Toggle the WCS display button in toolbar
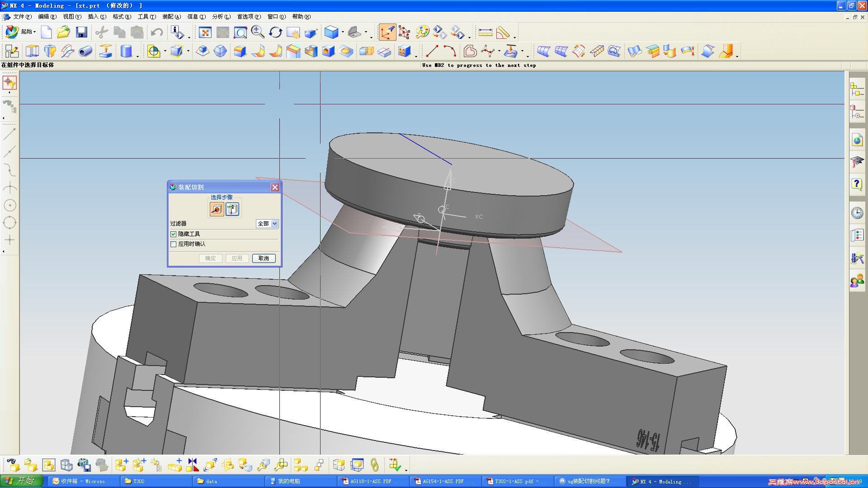The image size is (868, 488). coord(387,32)
